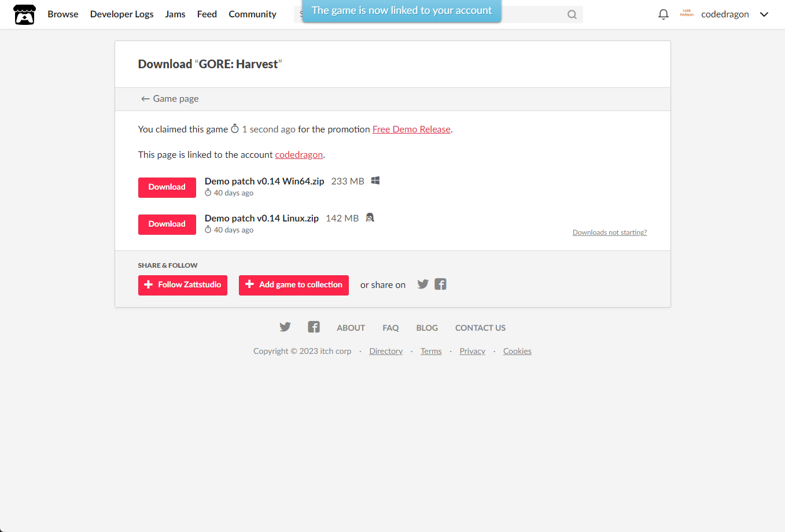Click the codedragon username in header
Image resolution: width=785 pixels, height=532 pixels.
[725, 14]
